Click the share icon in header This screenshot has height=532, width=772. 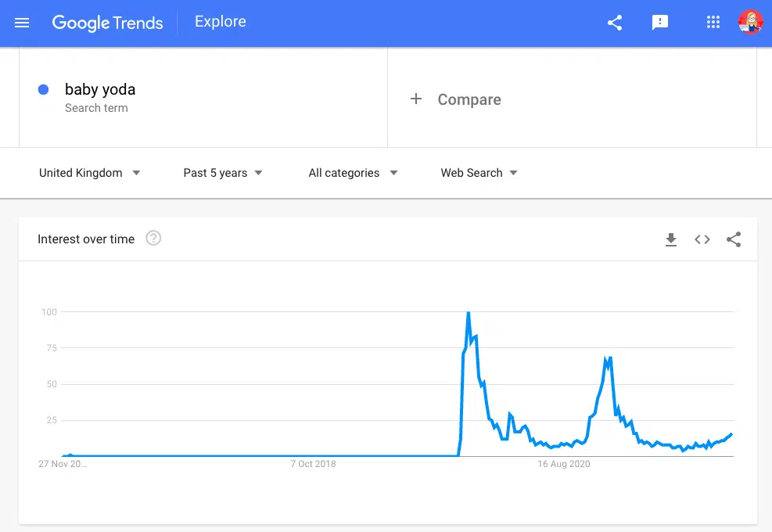coord(615,23)
